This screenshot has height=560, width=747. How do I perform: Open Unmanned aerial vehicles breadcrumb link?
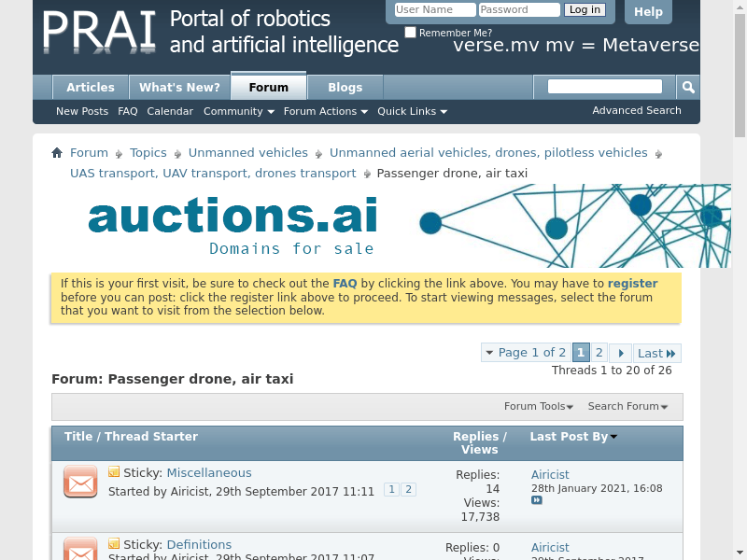488,153
